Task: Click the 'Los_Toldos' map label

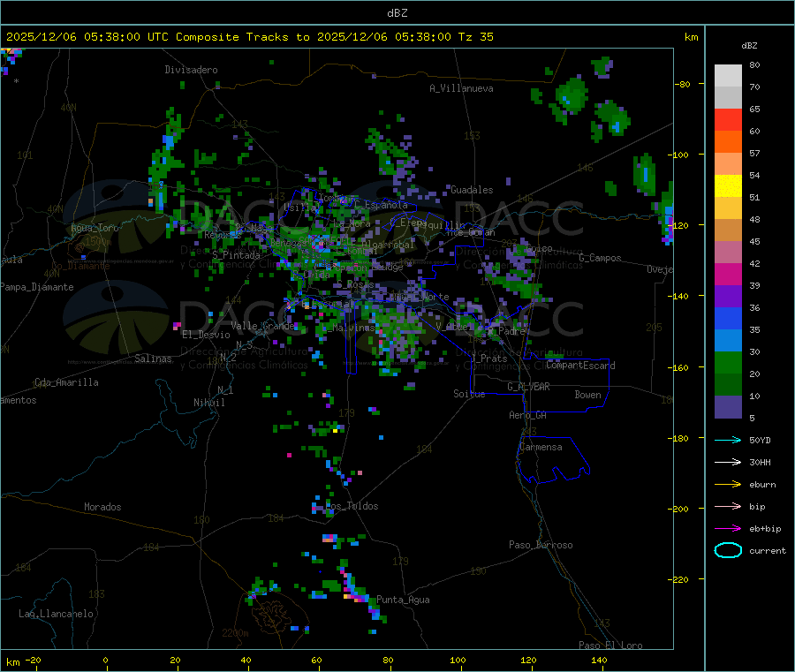Action: 352,506
